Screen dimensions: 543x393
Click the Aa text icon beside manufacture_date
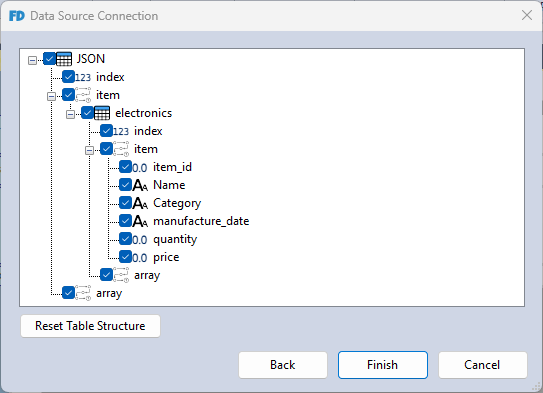[x=140, y=221]
